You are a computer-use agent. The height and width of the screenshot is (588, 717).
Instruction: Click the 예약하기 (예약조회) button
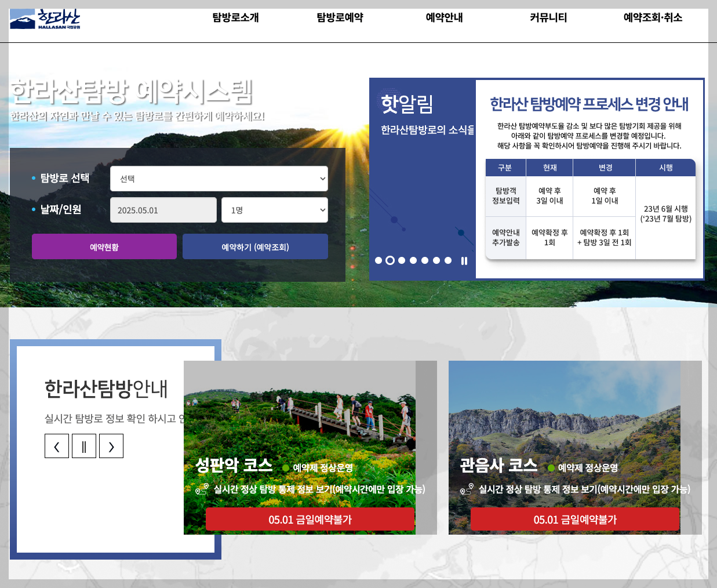[255, 246]
